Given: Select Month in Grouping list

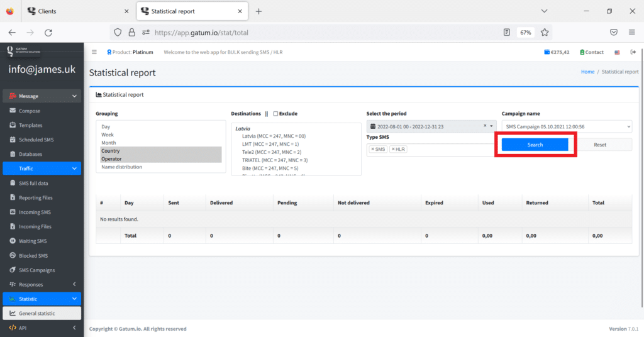Looking at the screenshot, I should coord(160,143).
